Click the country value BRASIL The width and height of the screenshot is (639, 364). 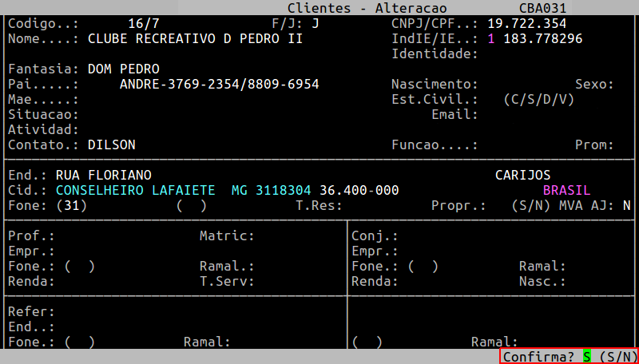point(566,190)
